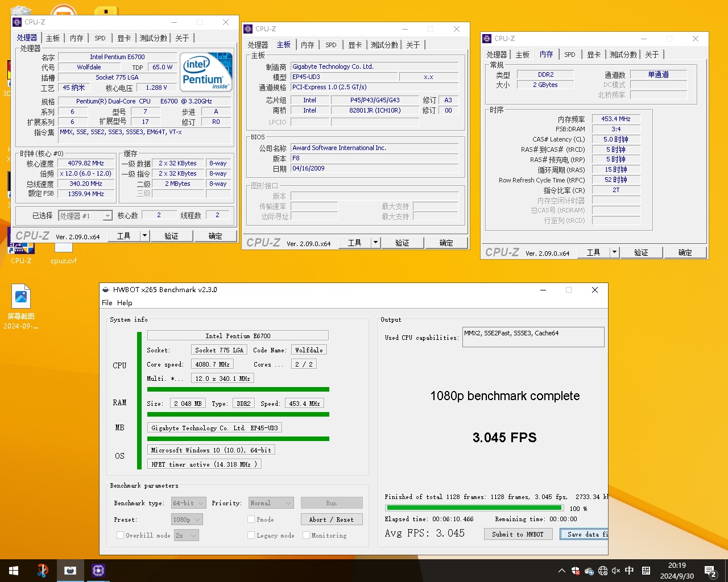Screen dimensions: 728x582
Task: Click the 3.045 FPS result text
Action: tap(504, 438)
